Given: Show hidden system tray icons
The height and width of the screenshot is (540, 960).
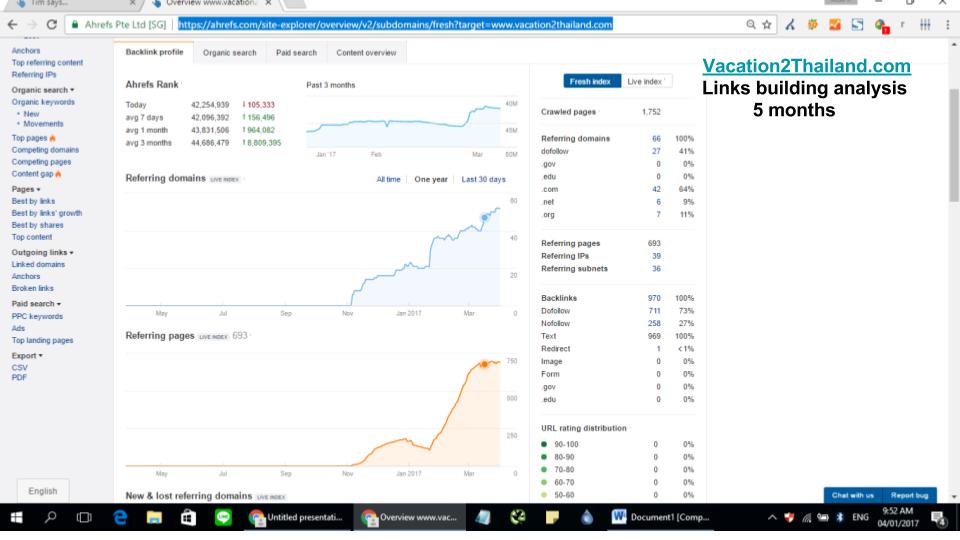Looking at the screenshot, I should click(772, 517).
